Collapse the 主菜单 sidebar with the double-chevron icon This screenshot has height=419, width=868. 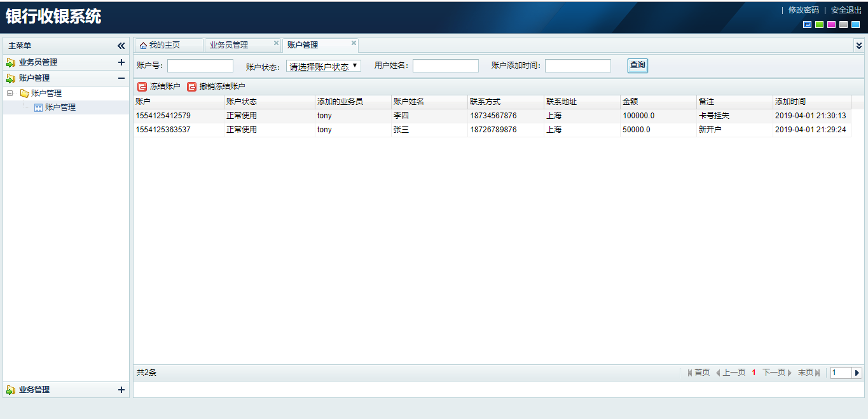coord(121,46)
